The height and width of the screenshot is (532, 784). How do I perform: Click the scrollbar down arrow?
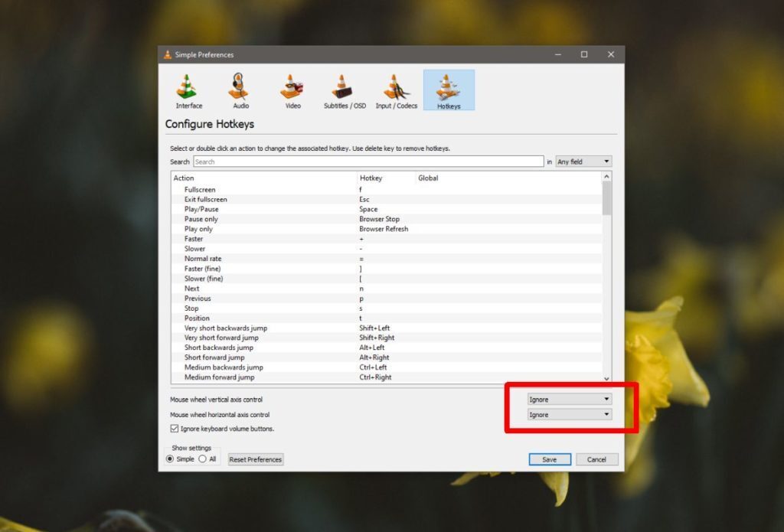pyautogui.click(x=606, y=377)
